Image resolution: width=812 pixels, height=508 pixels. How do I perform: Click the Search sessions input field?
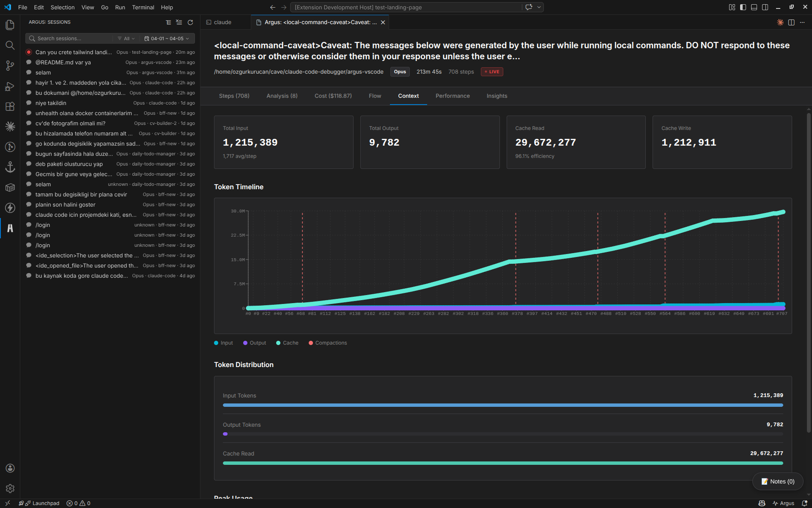coord(72,39)
